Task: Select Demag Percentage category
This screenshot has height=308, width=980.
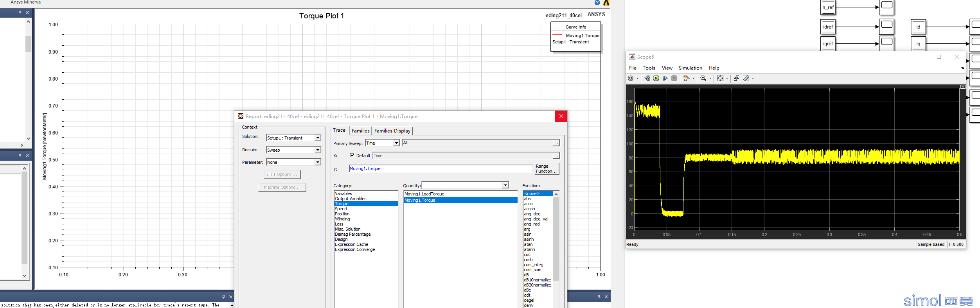Action: pyautogui.click(x=352, y=234)
